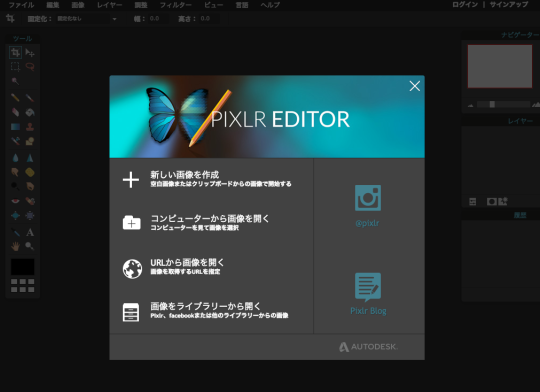Open the レイヤー menu
This screenshot has height=392, width=540.
click(110, 5)
